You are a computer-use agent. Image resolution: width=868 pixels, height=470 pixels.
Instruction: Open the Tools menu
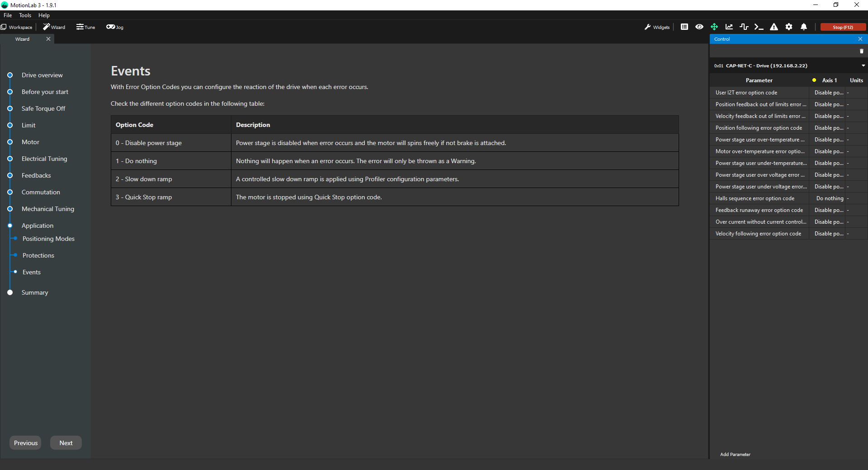[25, 15]
